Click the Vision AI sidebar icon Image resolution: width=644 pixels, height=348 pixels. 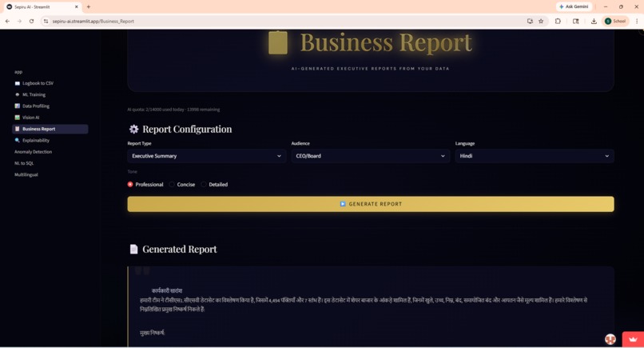point(18,118)
